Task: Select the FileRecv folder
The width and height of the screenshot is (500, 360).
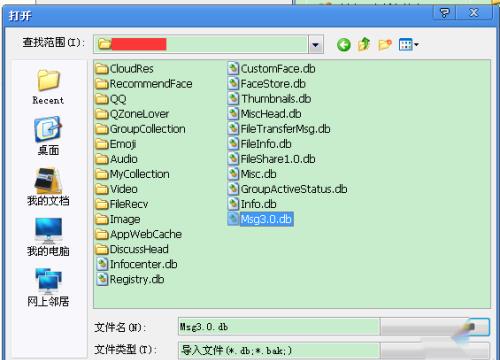Action: click(x=122, y=204)
